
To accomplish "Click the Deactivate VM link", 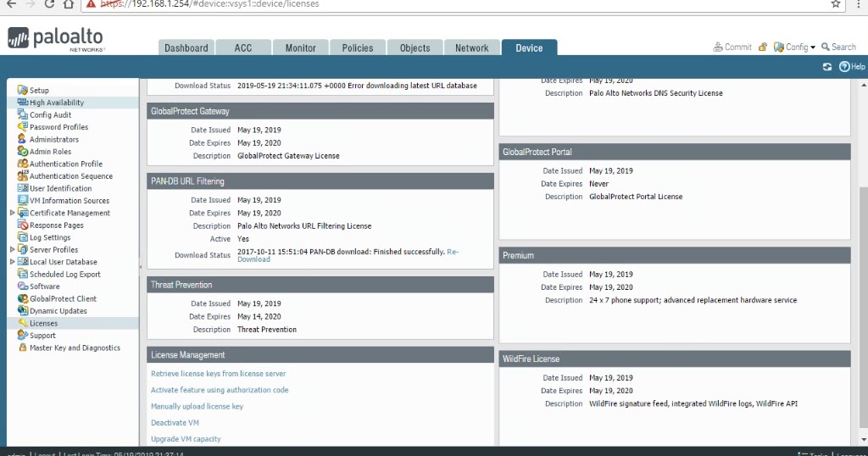I will (x=175, y=422).
